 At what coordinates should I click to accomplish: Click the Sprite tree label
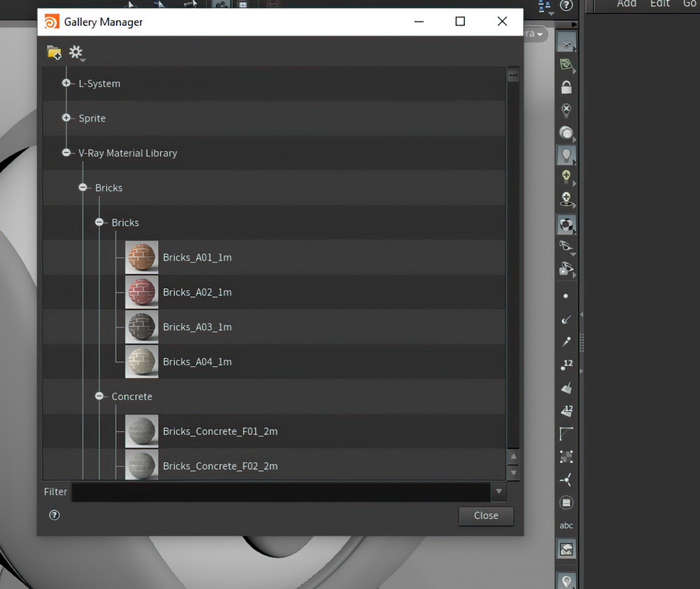point(92,118)
